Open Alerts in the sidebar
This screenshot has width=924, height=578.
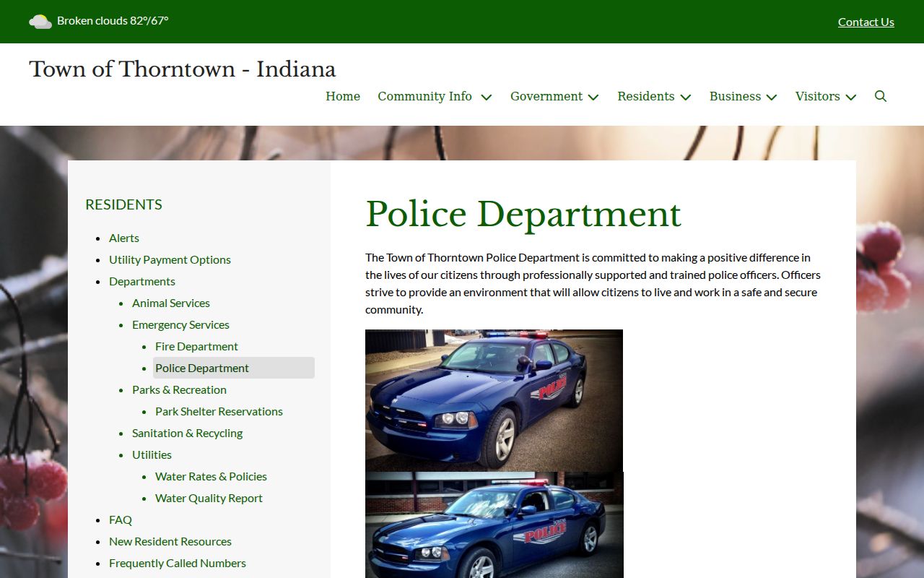pyautogui.click(x=124, y=238)
